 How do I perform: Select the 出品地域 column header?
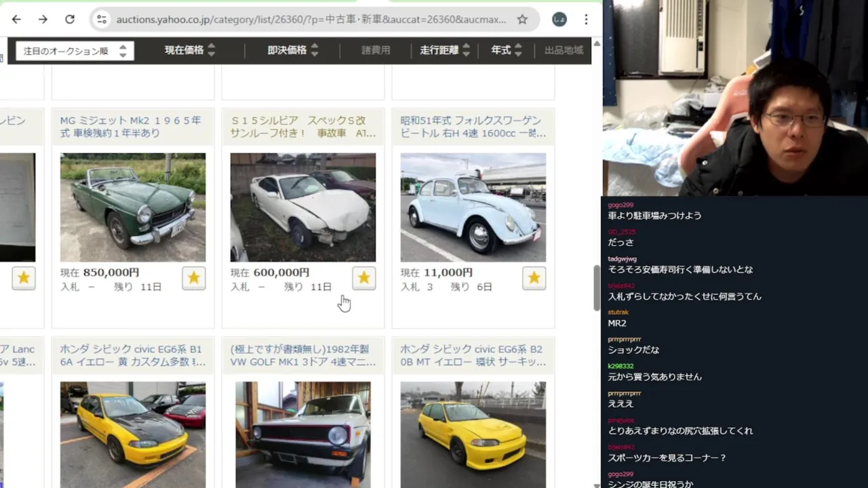coord(564,50)
